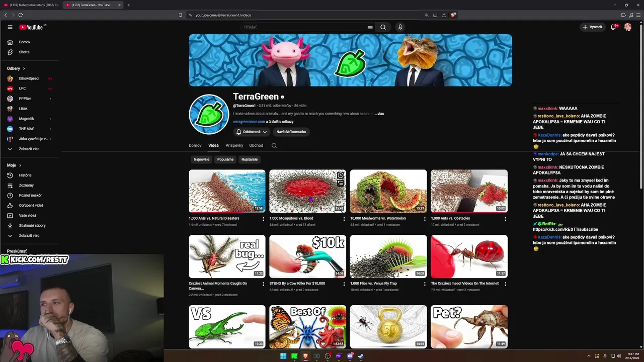This screenshot has height=362, width=644.
Task: Switch to the Príspevky tab
Action: (234, 145)
